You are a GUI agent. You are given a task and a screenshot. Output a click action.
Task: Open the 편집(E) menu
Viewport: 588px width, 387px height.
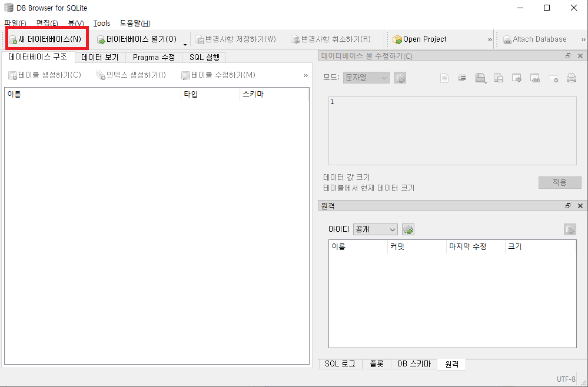47,23
